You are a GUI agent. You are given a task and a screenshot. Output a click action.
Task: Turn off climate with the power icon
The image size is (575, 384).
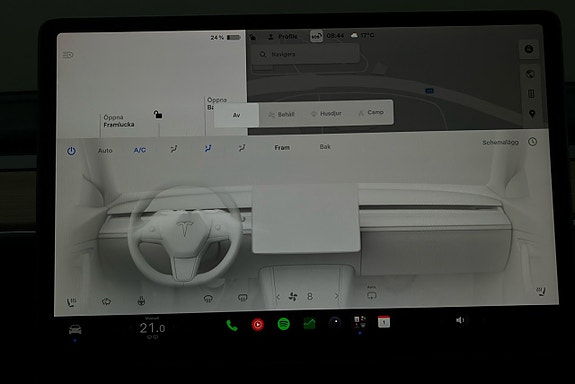pyautogui.click(x=71, y=151)
